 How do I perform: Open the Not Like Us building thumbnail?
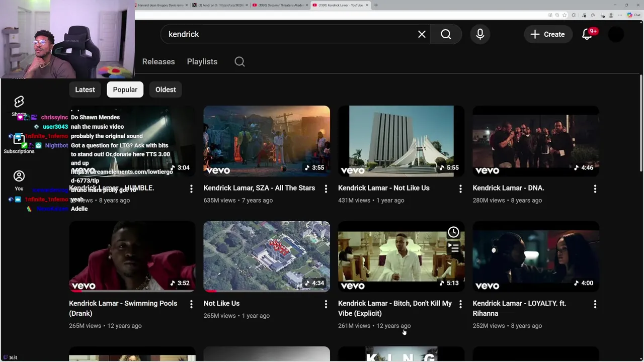point(401,141)
